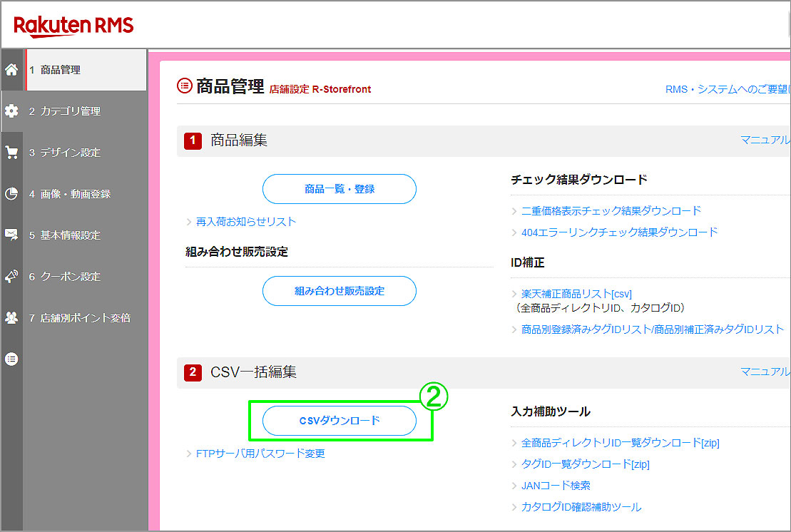This screenshot has height=532, width=791.
Task: Click the ID補正 heading
Action: [527, 262]
